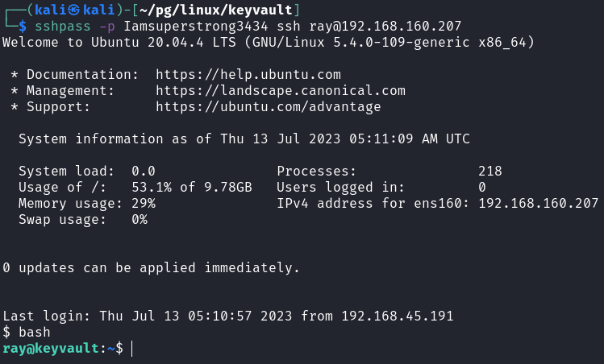Open the help.ubuntu.com documentation link
604x364 pixels.
pos(248,74)
